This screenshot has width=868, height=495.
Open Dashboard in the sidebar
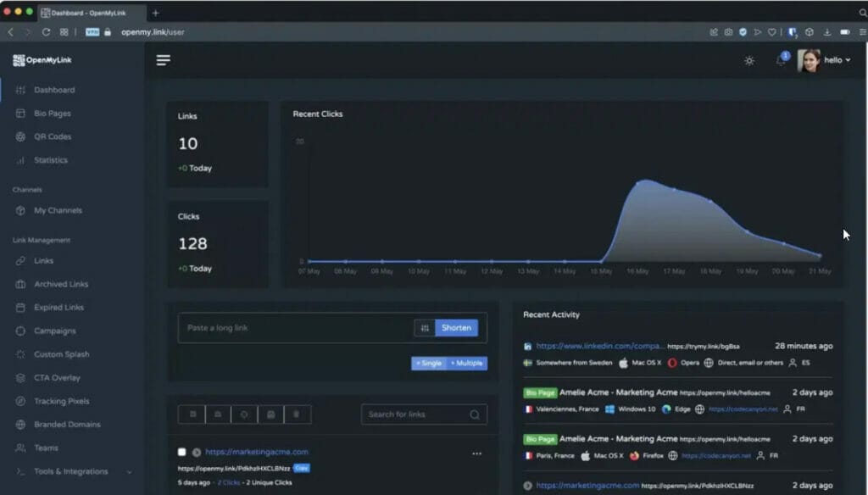(x=54, y=90)
